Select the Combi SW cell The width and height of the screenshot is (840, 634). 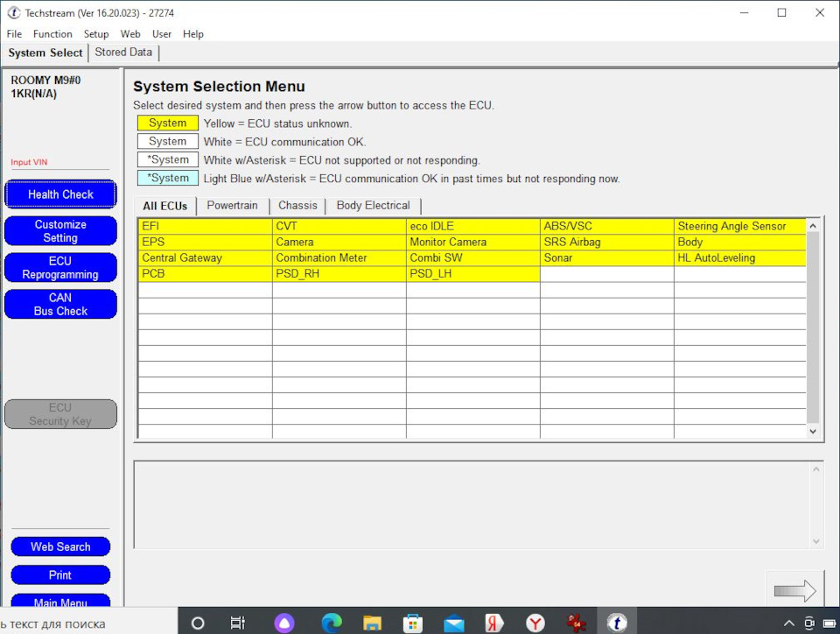473,257
